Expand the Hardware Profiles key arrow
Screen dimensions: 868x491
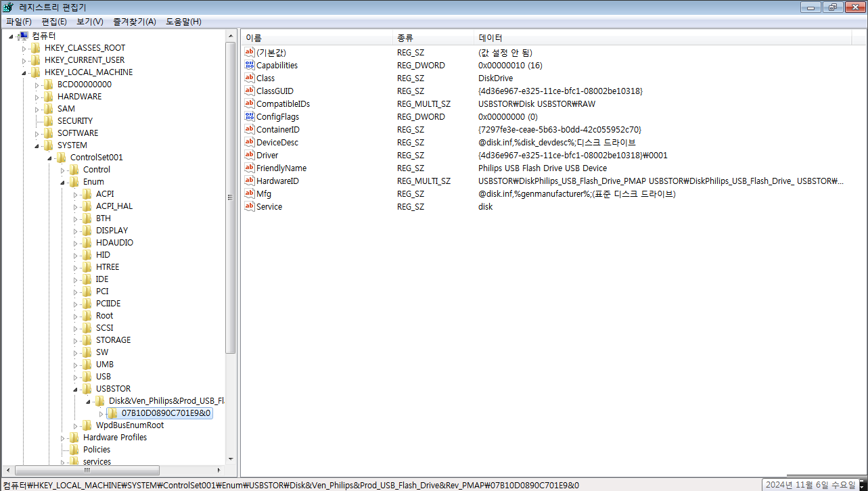(63, 438)
